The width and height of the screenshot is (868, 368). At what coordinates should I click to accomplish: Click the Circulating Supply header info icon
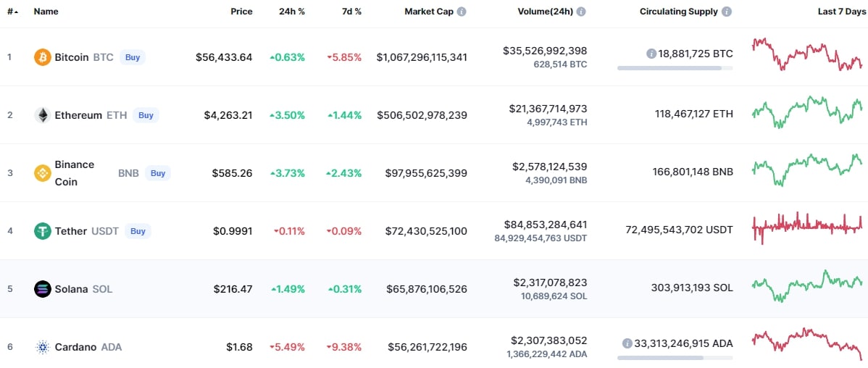[727, 11]
